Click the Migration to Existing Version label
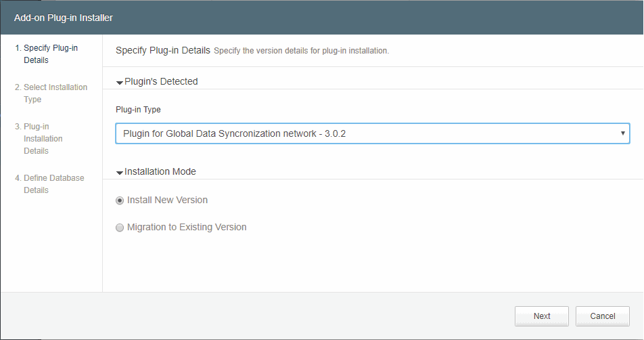This screenshot has width=644, height=340. (187, 228)
